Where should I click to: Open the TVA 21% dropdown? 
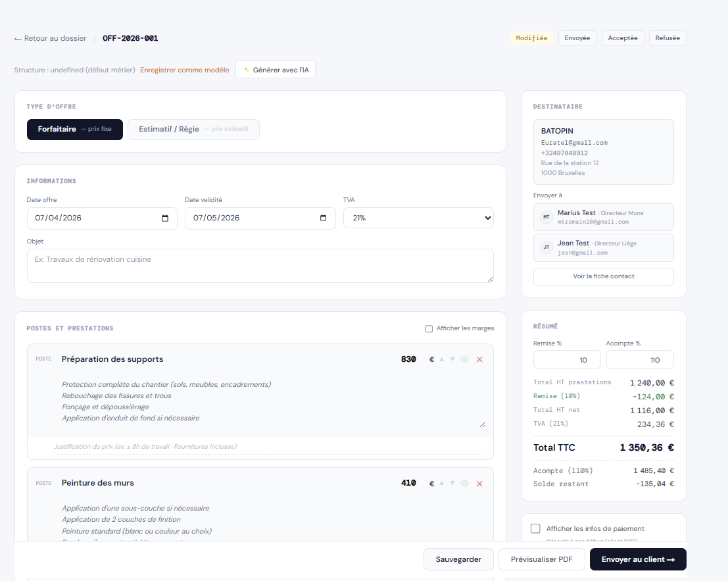click(x=418, y=218)
